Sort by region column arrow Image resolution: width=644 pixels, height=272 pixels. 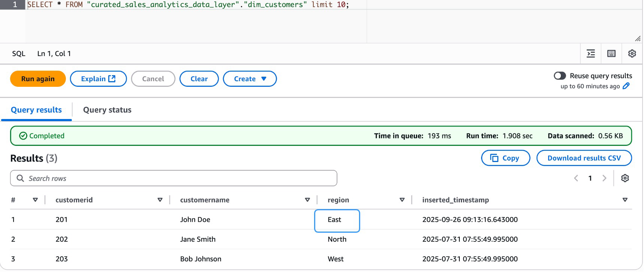402,200
